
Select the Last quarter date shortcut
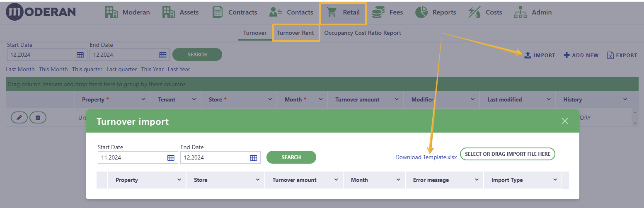click(122, 69)
